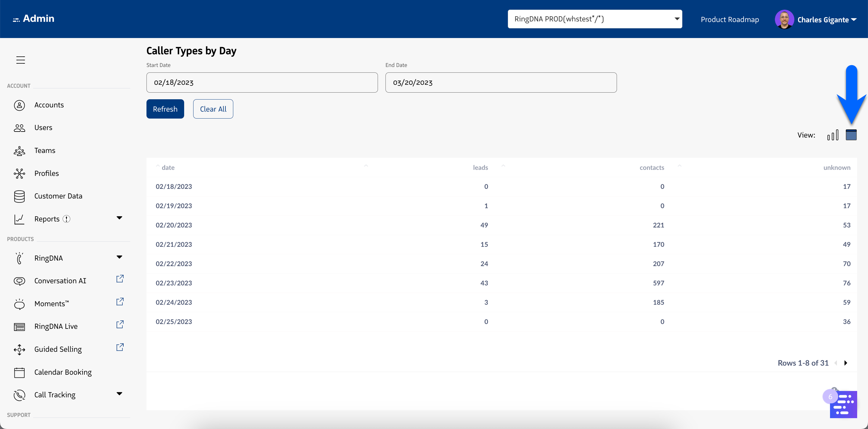
Task: Click the Reports warning indicator icon
Action: tap(67, 219)
